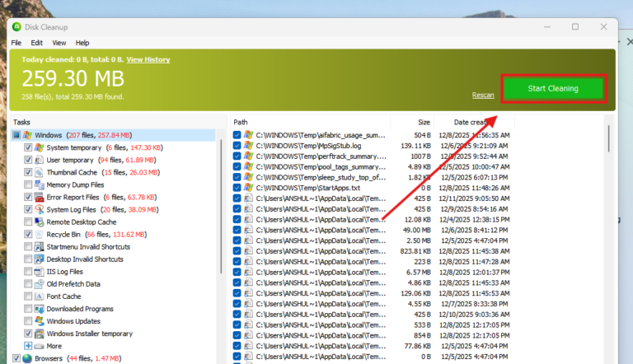Click the Downloaded Programs icon
Viewport: 633px width, 364px height.
pos(40,309)
